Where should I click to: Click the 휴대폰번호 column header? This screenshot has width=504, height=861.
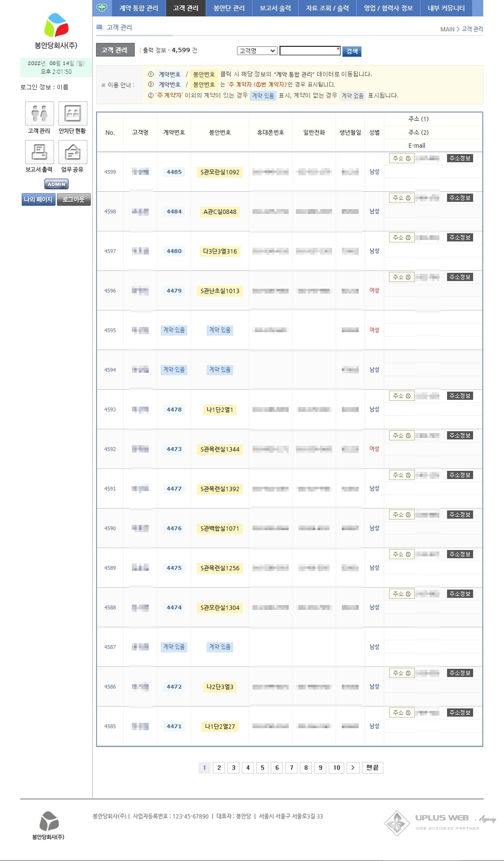pos(270,132)
